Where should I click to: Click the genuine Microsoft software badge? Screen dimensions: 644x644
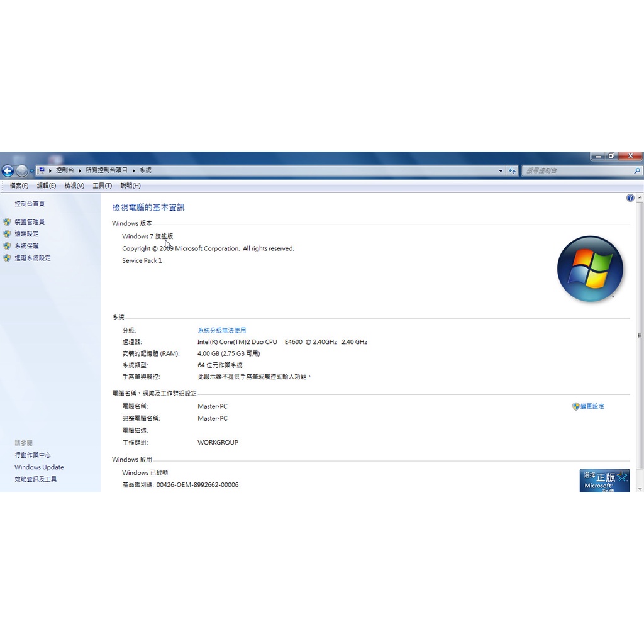(x=604, y=481)
